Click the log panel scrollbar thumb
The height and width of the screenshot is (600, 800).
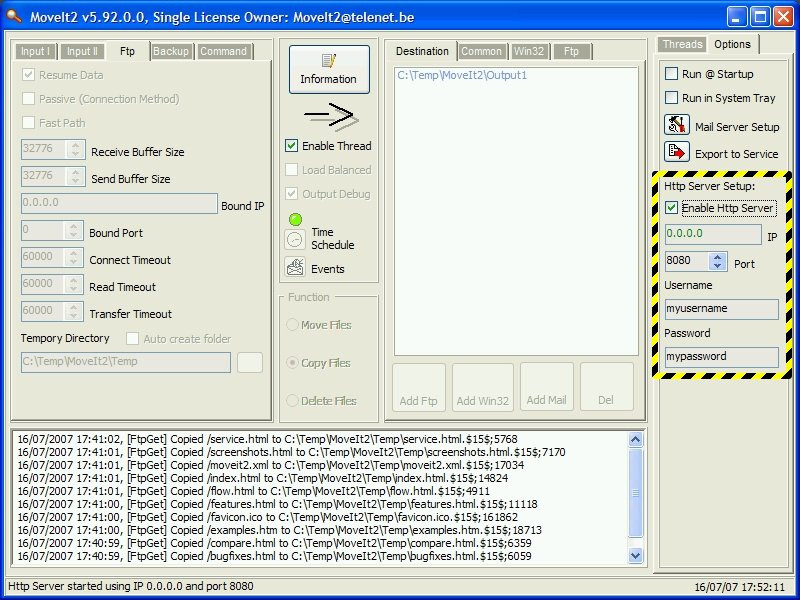636,493
